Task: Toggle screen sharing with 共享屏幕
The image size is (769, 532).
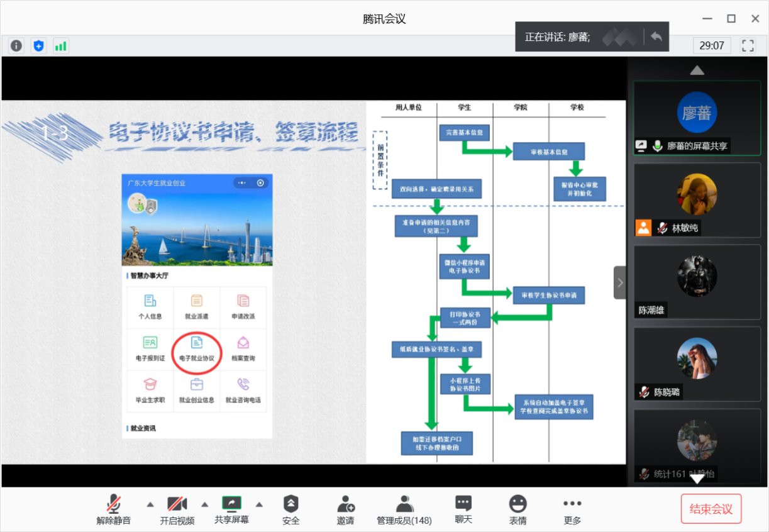Action: coord(231,509)
